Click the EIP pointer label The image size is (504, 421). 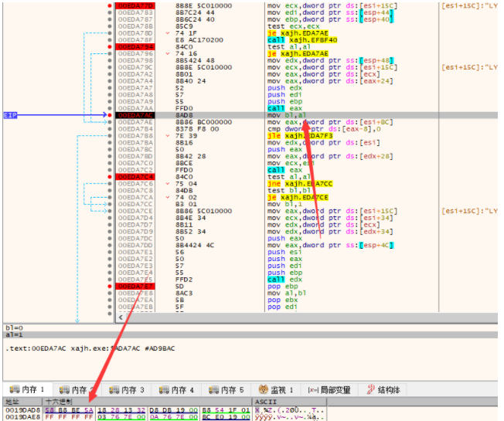(10, 115)
